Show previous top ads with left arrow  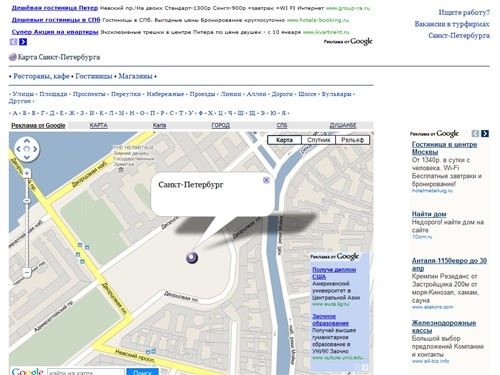[13, 42]
